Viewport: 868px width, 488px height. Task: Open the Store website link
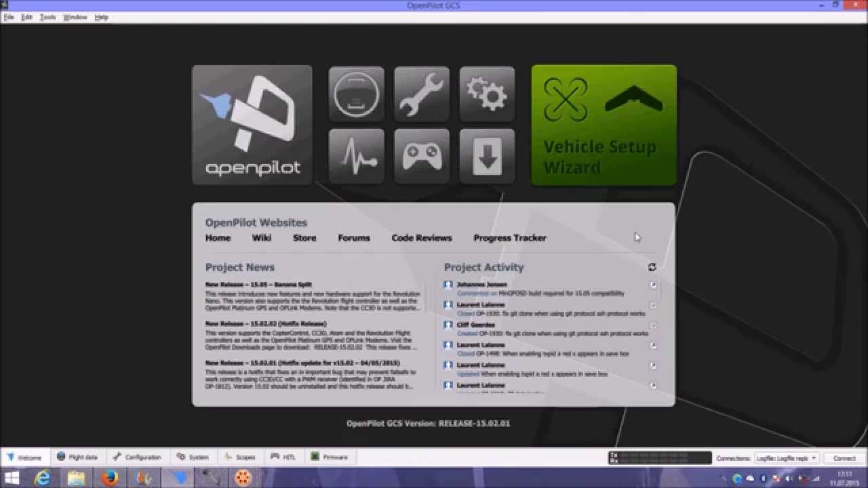304,238
